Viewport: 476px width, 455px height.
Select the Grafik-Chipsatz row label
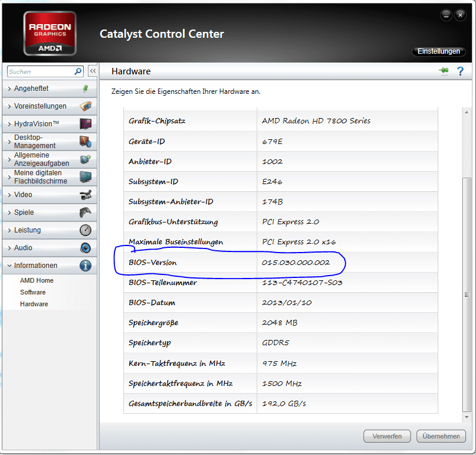[x=157, y=121]
